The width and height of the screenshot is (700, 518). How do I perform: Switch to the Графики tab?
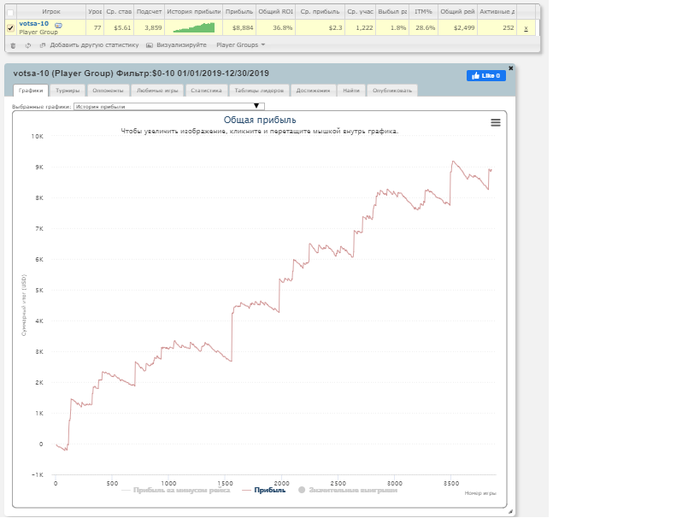[30, 90]
